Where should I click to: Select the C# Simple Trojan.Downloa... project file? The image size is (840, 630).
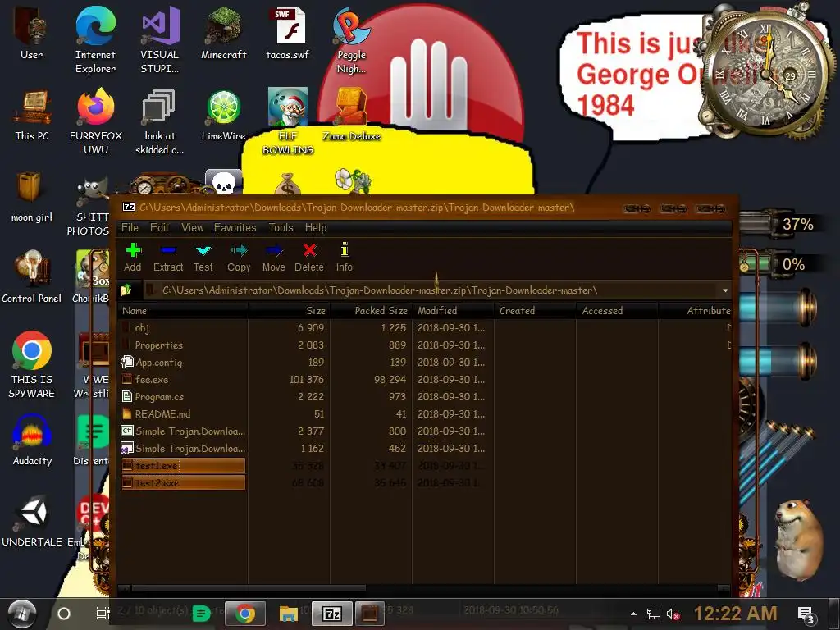point(182,431)
